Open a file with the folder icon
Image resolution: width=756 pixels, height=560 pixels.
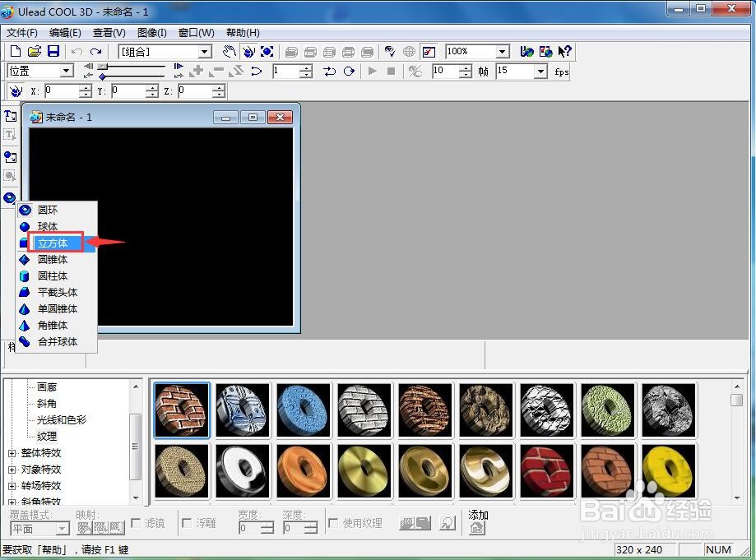[35, 51]
